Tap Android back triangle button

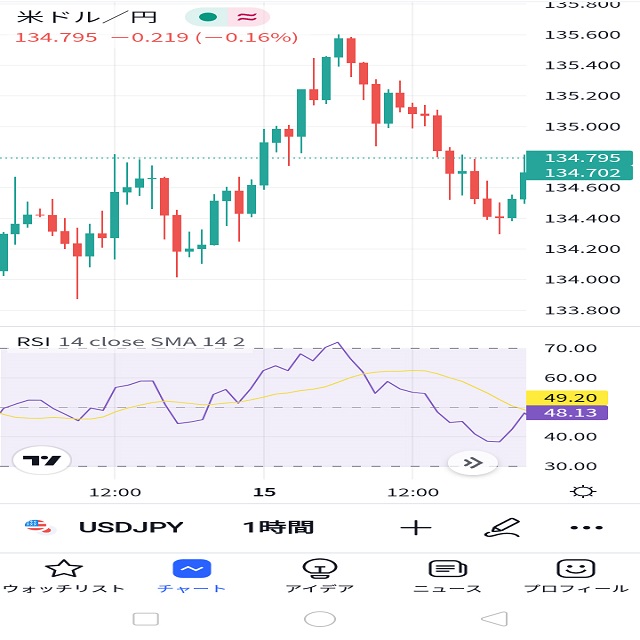494,619
